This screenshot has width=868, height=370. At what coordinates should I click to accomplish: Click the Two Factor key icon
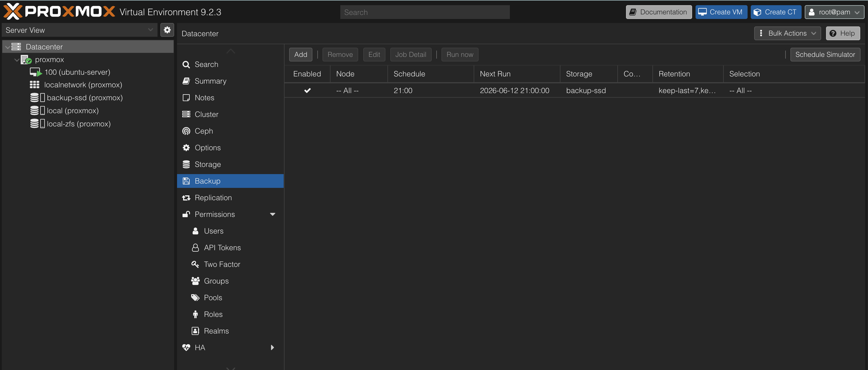click(195, 264)
